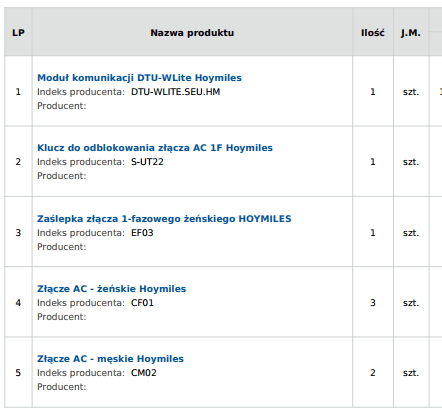Click the Producent label under EF03
Viewport: 442px width, 420px height.
[x=62, y=247]
